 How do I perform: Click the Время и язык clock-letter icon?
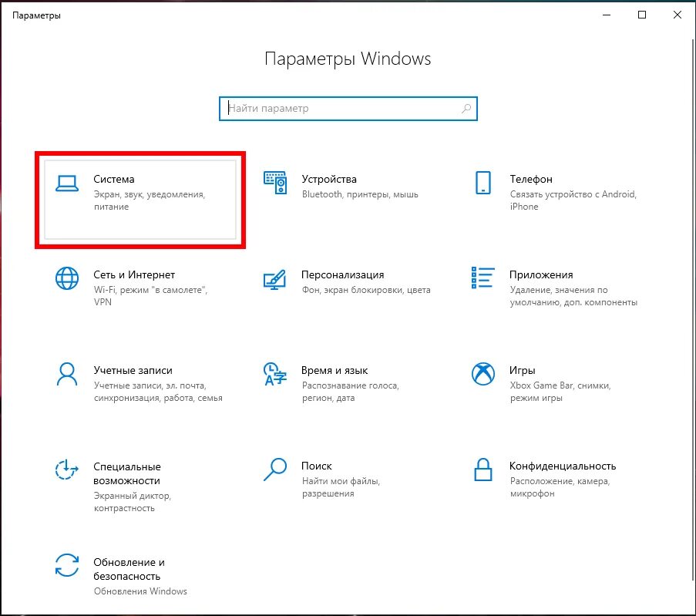click(x=274, y=374)
